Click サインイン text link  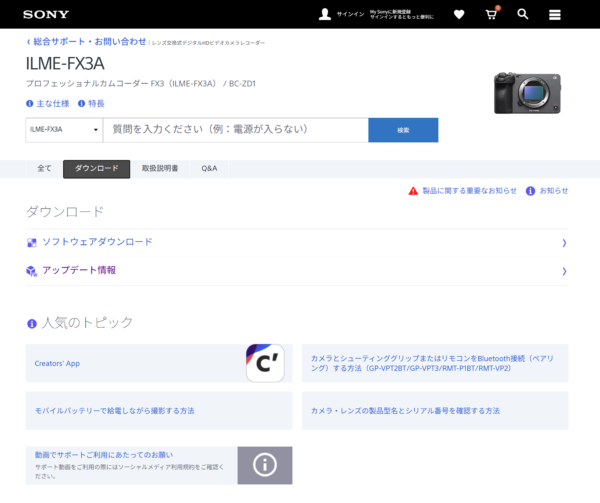[350, 14]
